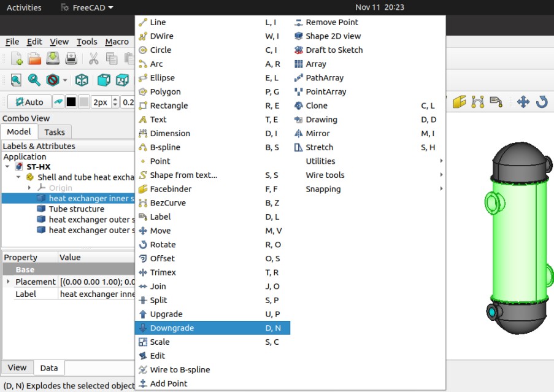Select Tube structure in model tree
Image resolution: width=554 pixels, height=392 pixels.
[x=76, y=209]
